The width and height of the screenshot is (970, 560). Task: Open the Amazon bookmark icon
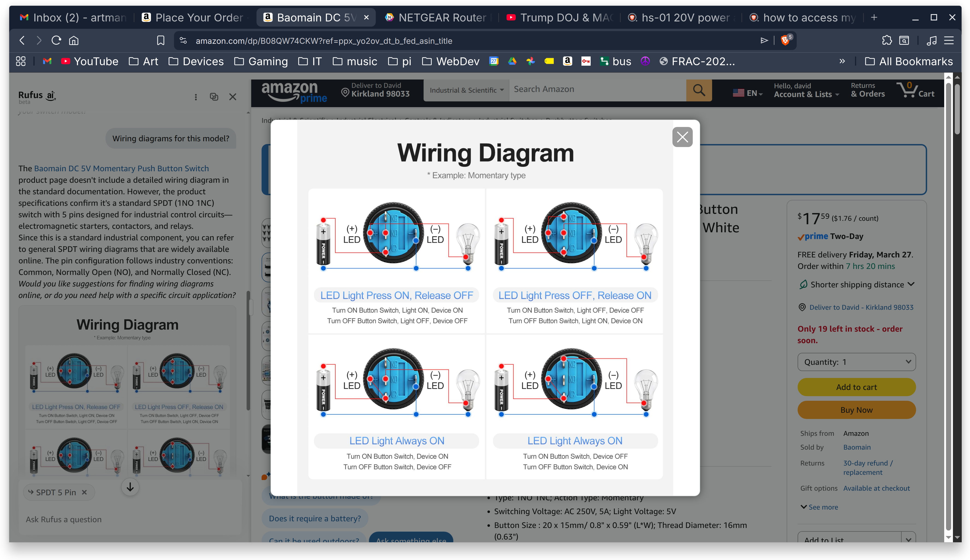coord(567,61)
